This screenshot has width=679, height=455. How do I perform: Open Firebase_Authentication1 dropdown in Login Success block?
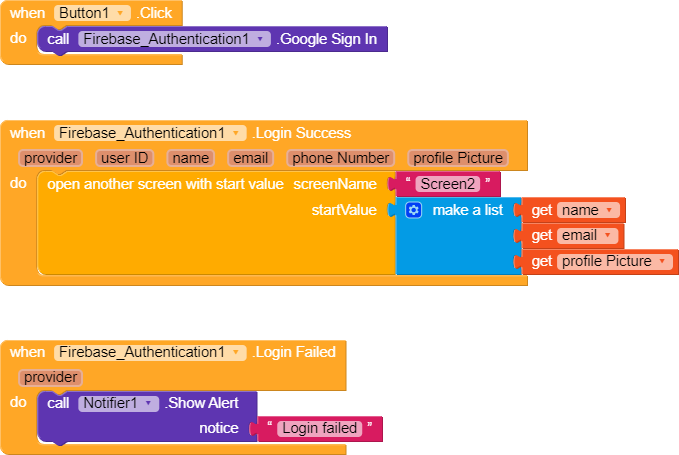tap(150, 133)
